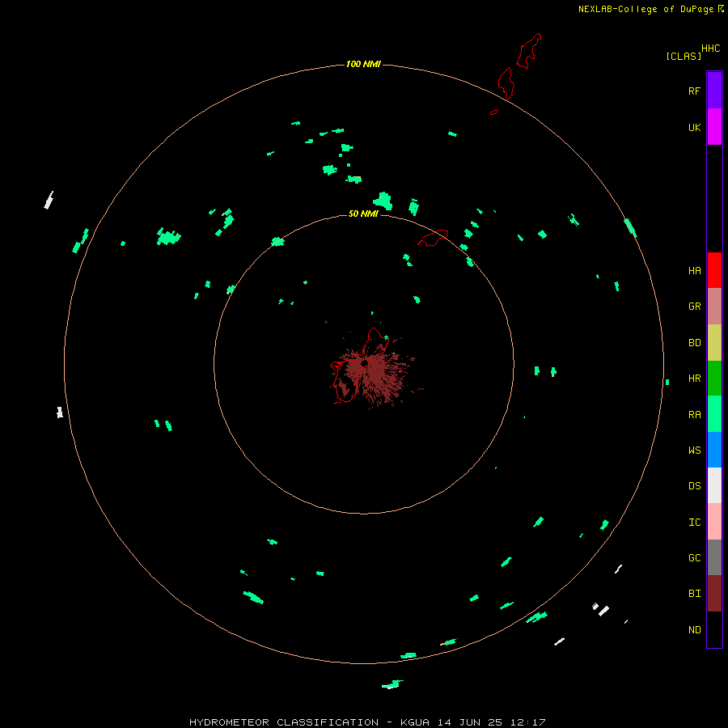Click the WS legend label
This screenshot has width=728, height=728.
(x=694, y=450)
